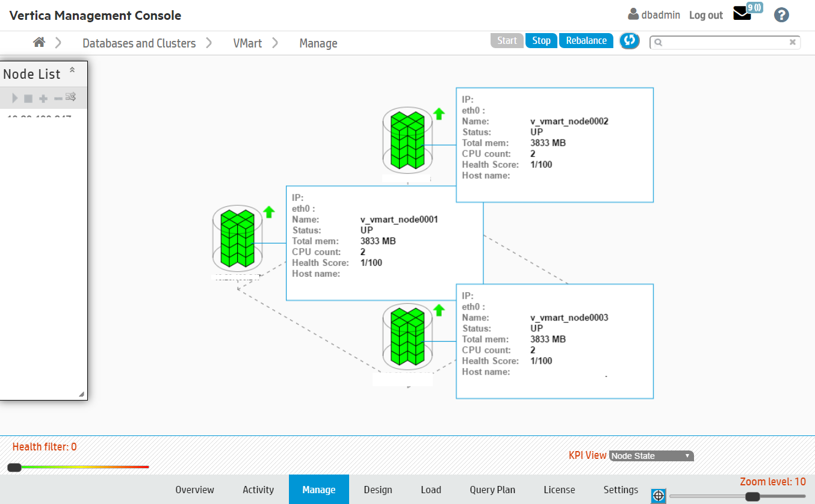
Task: Click the start node play icon
Action: 15,98
